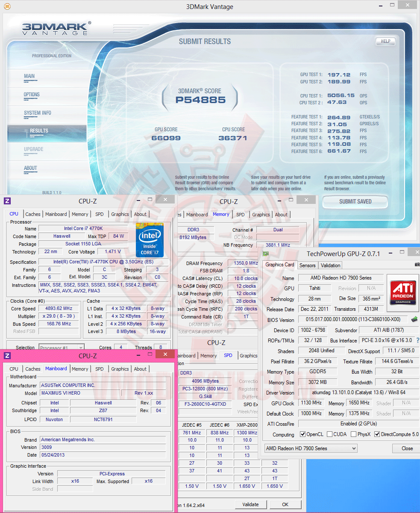420x513 pixels.
Task: Open the SPD tab in the CPU-Z CPU window
Action: click(100, 214)
